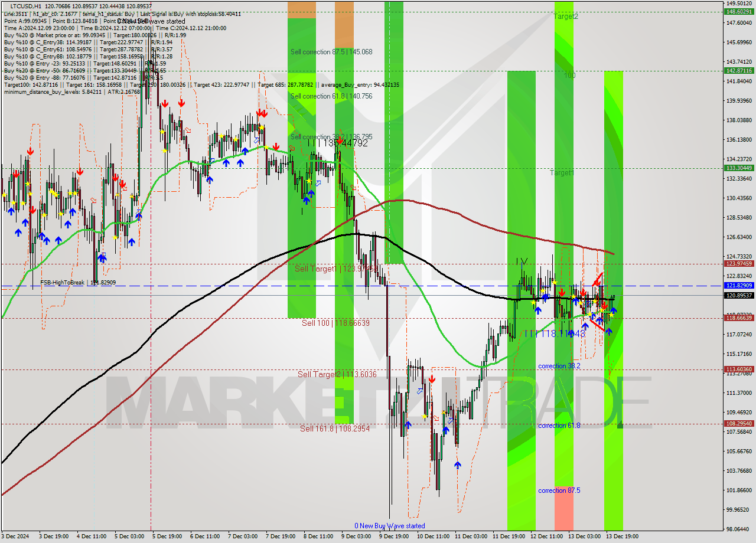756x543 pixels.
Task: Click the 120.89537 current price tag
Action: coord(739,295)
